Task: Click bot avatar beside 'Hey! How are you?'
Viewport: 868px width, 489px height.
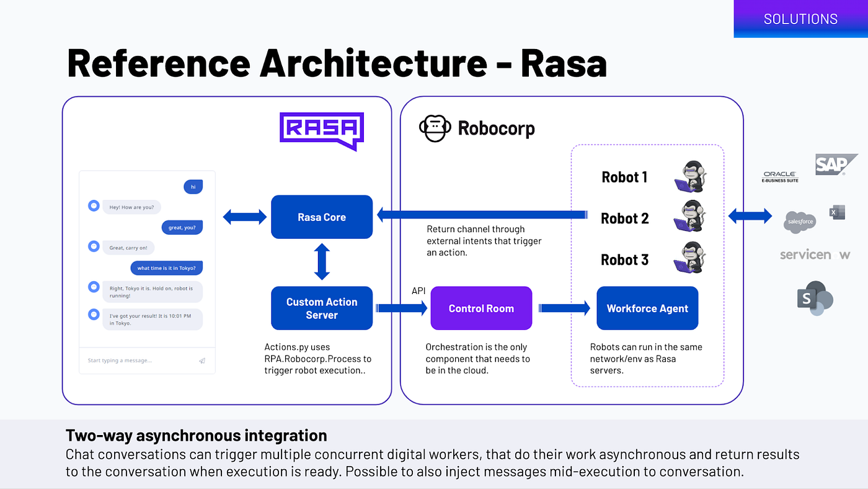Action: point(94,205)
